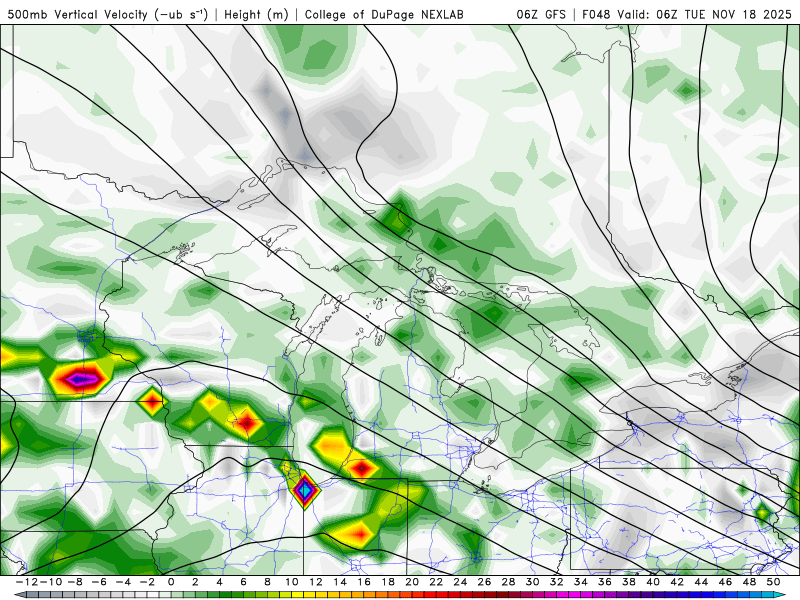
Task: Click the '6' color bar label
Action: pyautogui.click(x=243, y=582)
